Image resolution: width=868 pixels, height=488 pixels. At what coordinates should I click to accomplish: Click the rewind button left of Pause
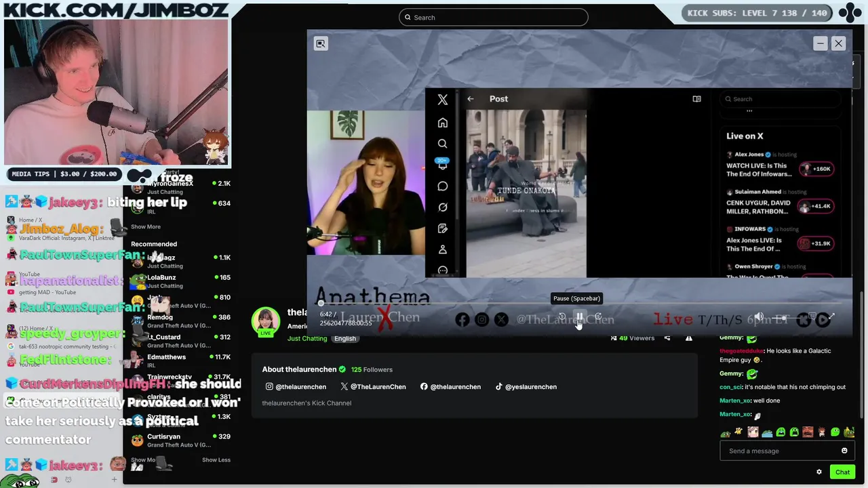[561, 317]
